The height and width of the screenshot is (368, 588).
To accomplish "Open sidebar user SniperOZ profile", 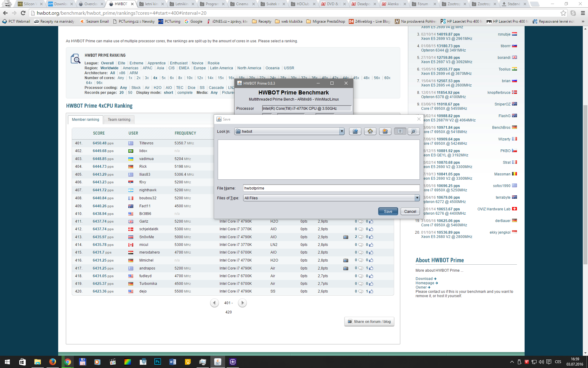I will point(503,104).
